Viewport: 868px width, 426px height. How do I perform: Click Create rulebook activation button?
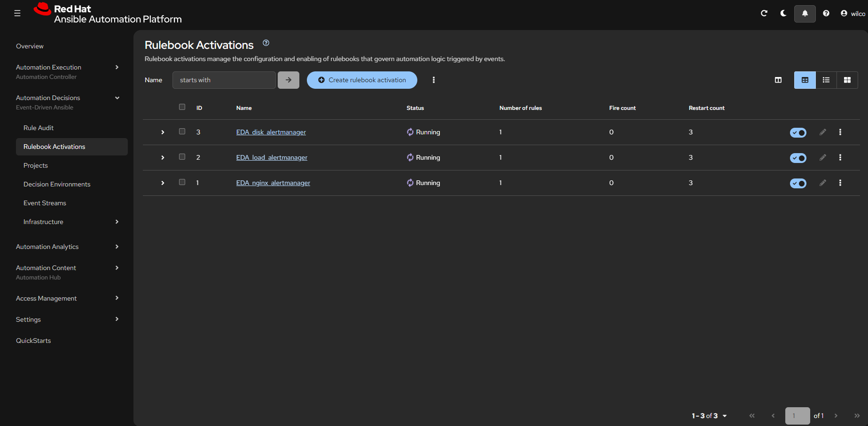[362, 80]
